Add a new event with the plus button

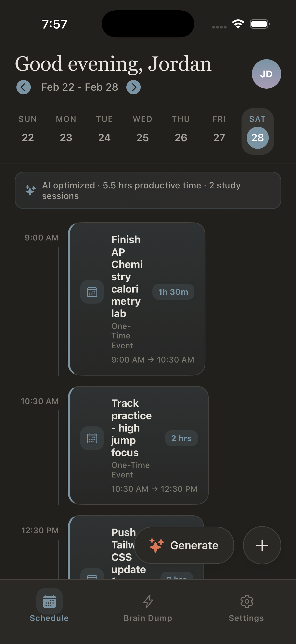(262, 545)
